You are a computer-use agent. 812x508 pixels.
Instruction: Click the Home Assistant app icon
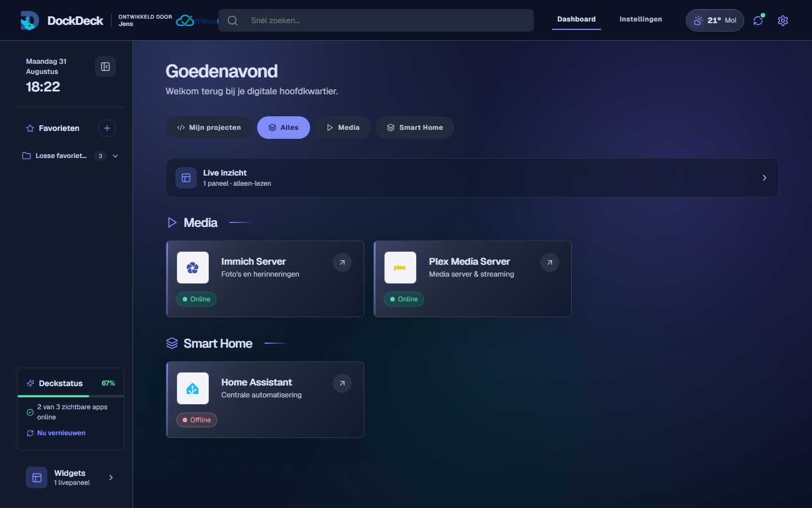193,388
